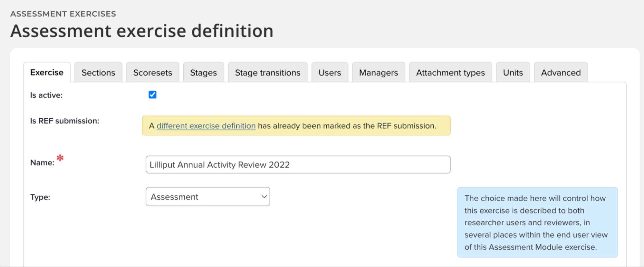View the Attachment types tab
This screenshot has height=267, width=644.
(x=450, y=73)
